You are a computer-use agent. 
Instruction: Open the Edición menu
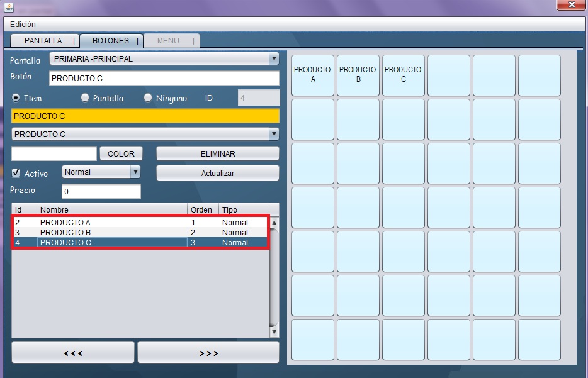coord(23,25)
